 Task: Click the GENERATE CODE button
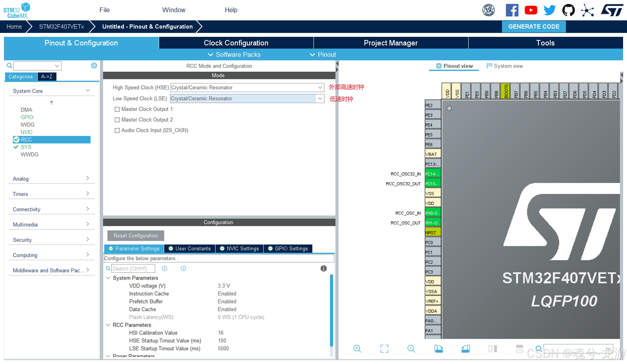pos(534,26)
